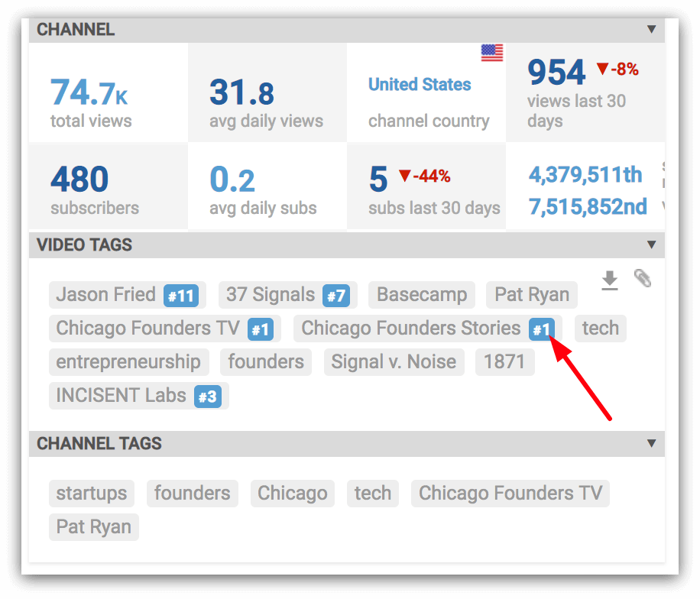
Task: Select the entrepreneurship video tag
Action: [x=128, y=362]
